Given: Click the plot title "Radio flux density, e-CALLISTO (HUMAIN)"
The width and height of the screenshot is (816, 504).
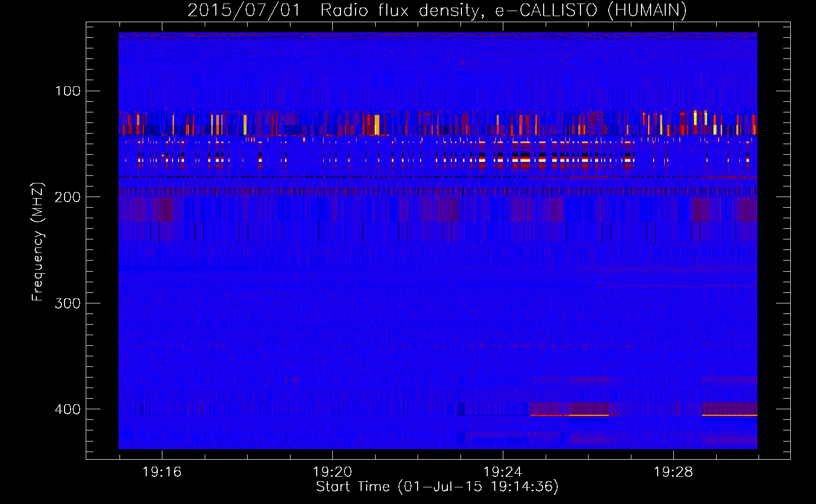Looking at the screenshot, I should 503,10.
